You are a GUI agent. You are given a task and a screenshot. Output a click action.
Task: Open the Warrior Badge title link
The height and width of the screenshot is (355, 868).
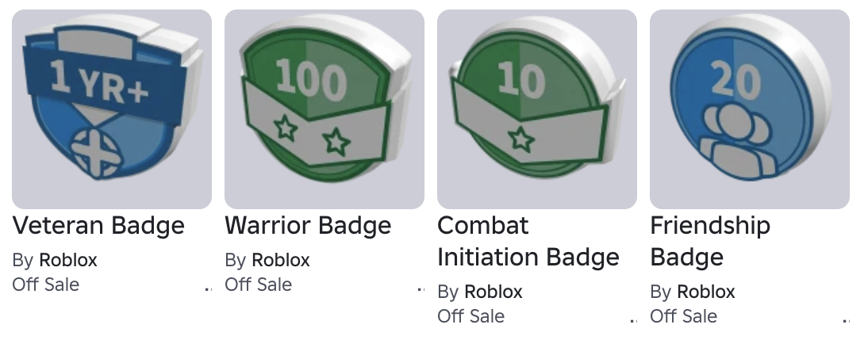309,226
